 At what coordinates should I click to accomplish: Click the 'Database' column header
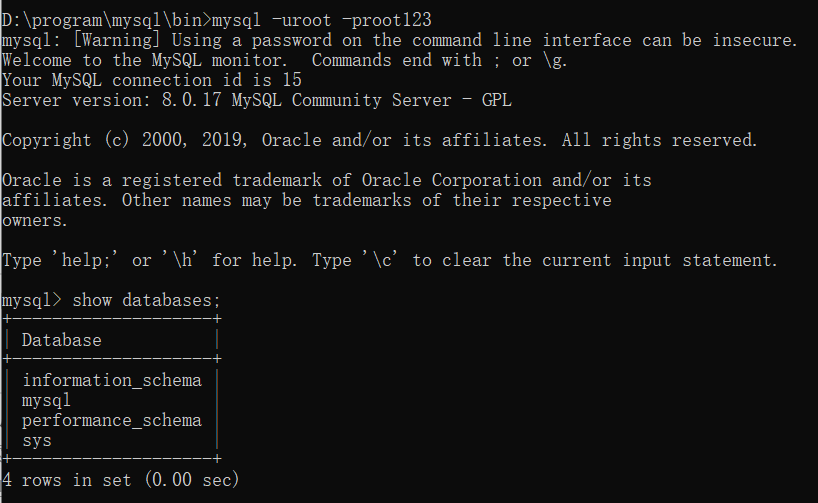tap(61, 340)
